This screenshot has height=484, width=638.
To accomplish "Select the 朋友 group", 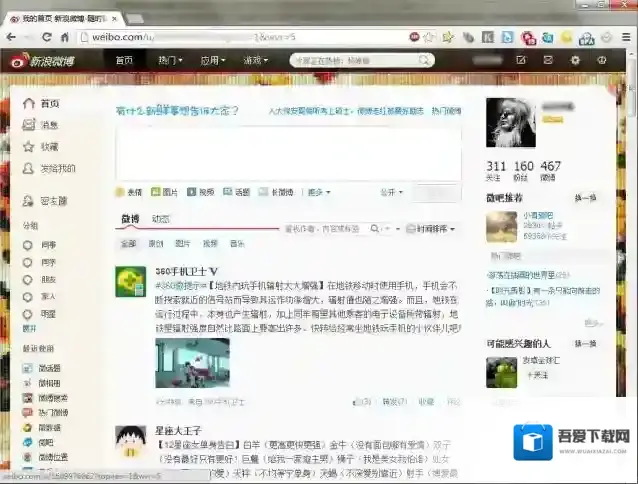I will tap(39, 280).
